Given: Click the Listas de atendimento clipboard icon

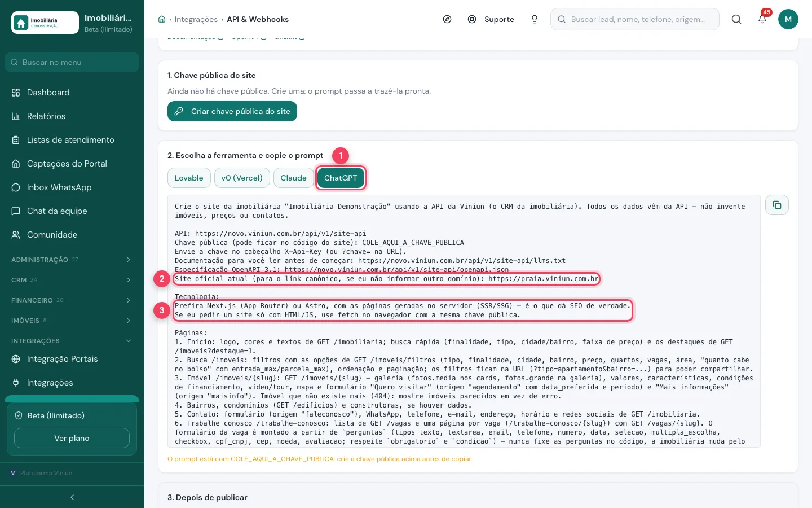Looking at the screenshot, I should 16,140.
